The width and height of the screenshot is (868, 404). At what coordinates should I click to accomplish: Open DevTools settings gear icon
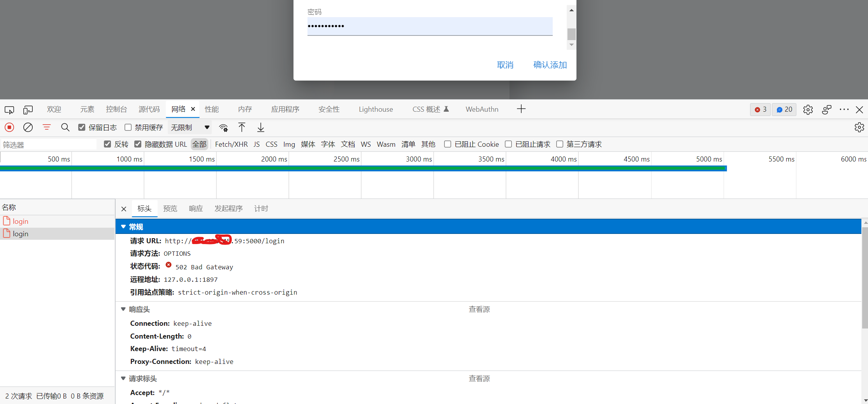tap(808, 110)
